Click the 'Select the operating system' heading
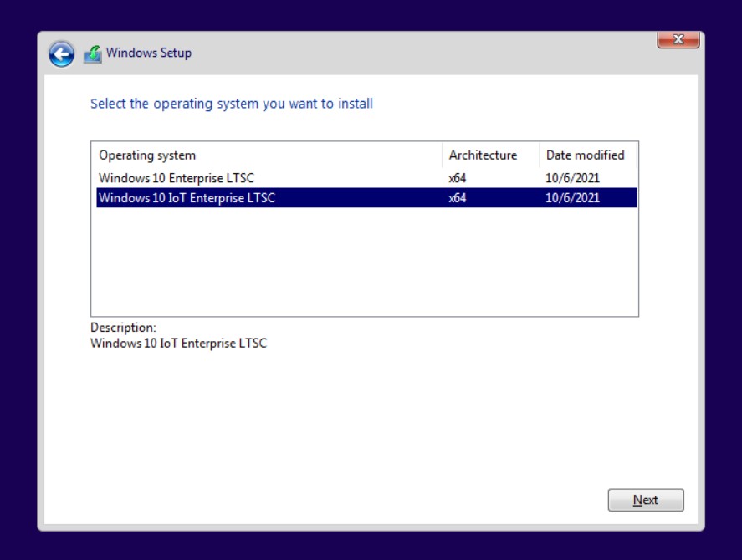This screenshot has width=742, height=560. [232, 104]
